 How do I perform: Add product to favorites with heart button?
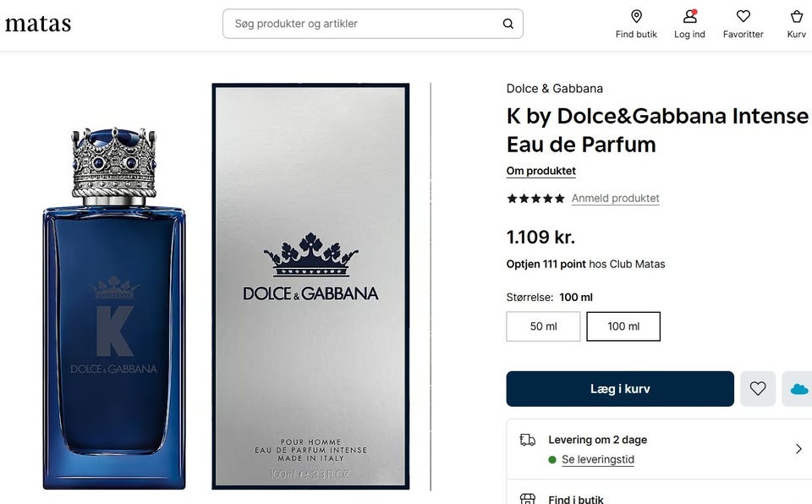pyautogui.click(x=758, y=389)
